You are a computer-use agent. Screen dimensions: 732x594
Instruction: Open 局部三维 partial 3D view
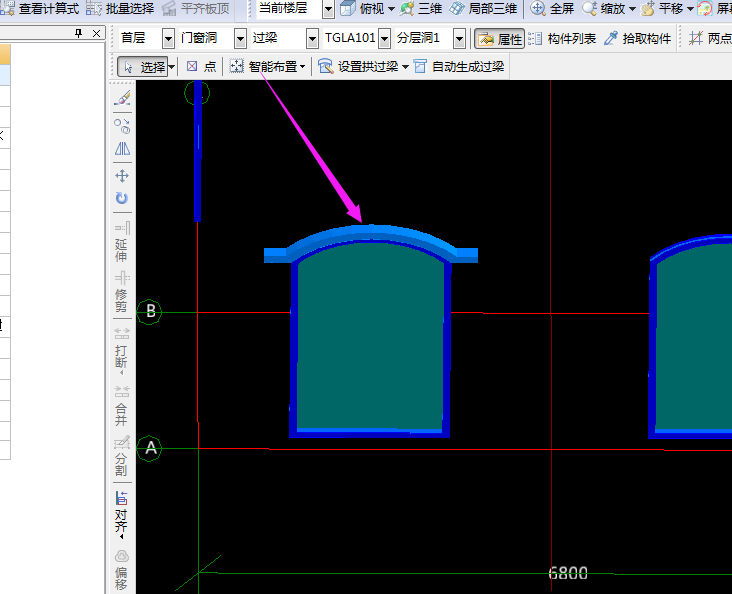tap(484, 8)
